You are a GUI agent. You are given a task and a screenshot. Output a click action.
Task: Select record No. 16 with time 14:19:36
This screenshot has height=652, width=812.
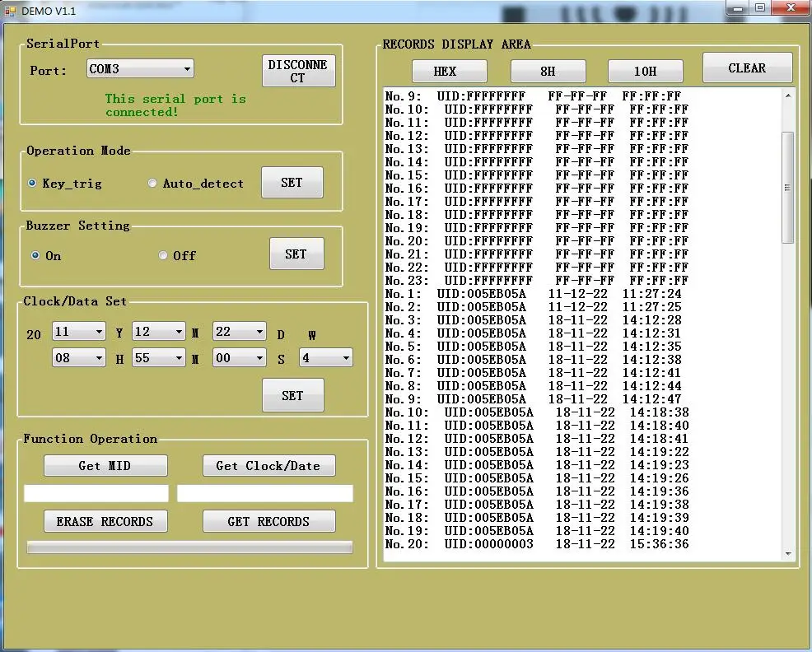537,491
